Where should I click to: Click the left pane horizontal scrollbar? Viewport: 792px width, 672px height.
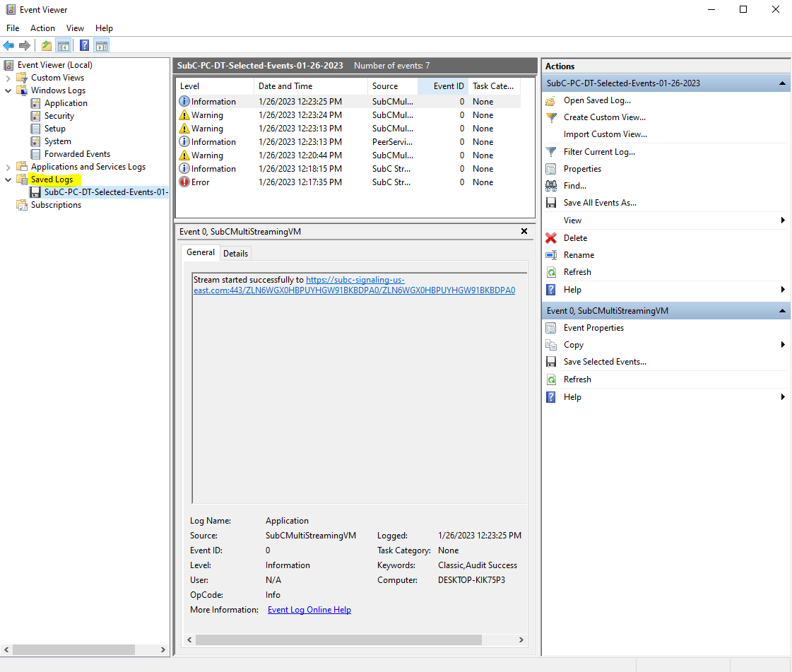pos(74,649)
